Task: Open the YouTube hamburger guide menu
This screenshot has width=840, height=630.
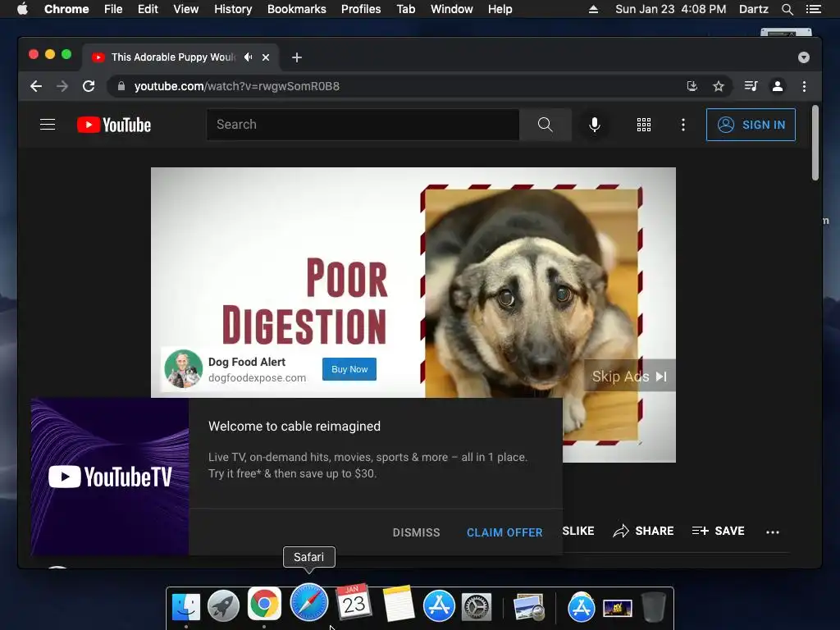Action: pyautogui.click(x=48, y=125)
